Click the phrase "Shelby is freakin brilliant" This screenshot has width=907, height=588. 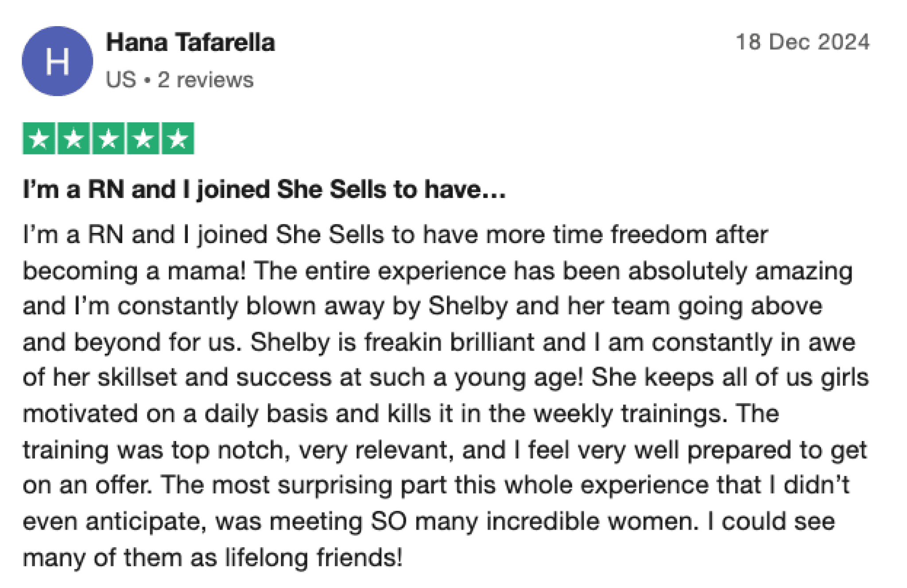pyautogui.click(x=392, y=342)
